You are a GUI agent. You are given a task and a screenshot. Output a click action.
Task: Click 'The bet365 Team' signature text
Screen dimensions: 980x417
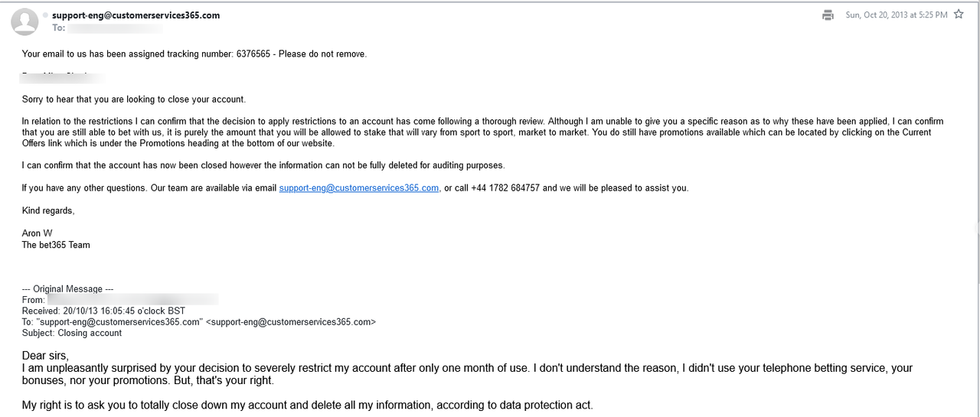tap(56, 245)
